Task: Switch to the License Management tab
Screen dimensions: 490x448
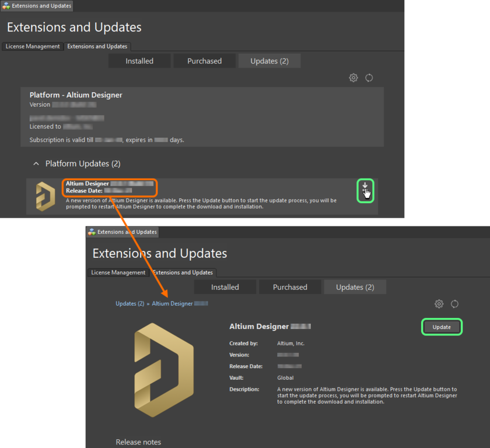Action: point(32,46)
